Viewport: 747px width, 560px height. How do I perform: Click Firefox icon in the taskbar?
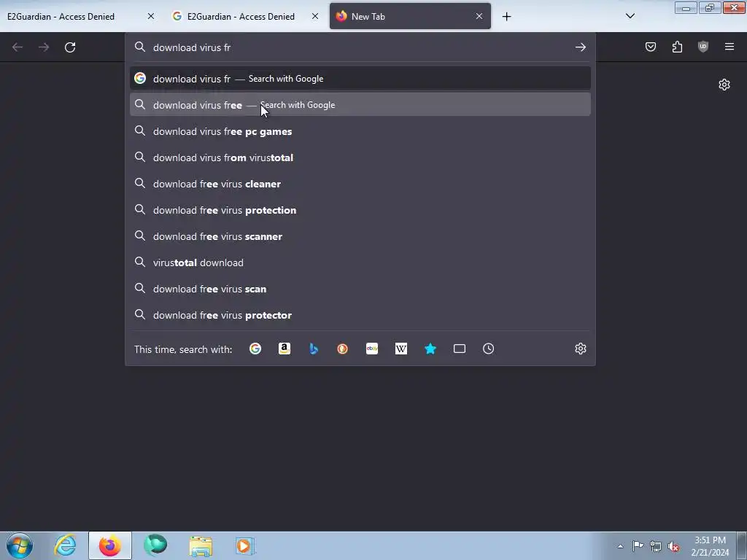[110, 545]
